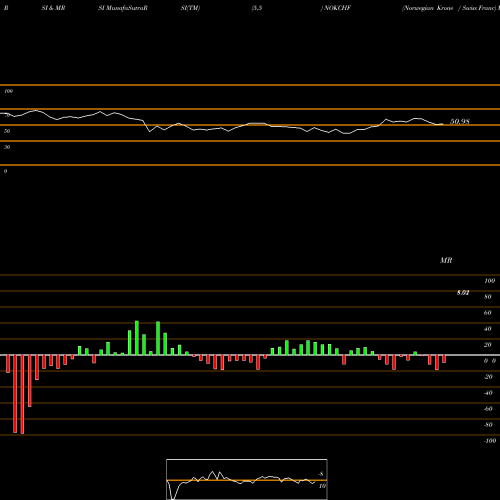Click the MRSI right axis label -80

(x=488, y=425)
